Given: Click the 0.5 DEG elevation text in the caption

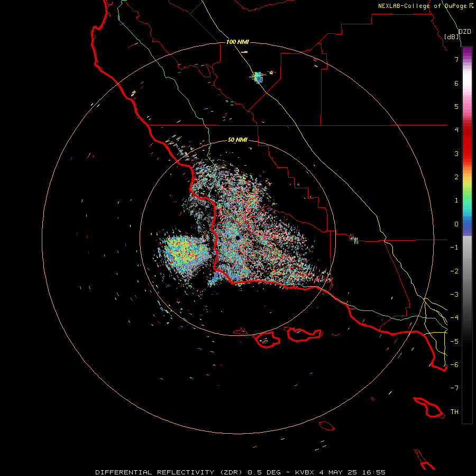Looking at the screenshot, I should [x=265, y=472].
